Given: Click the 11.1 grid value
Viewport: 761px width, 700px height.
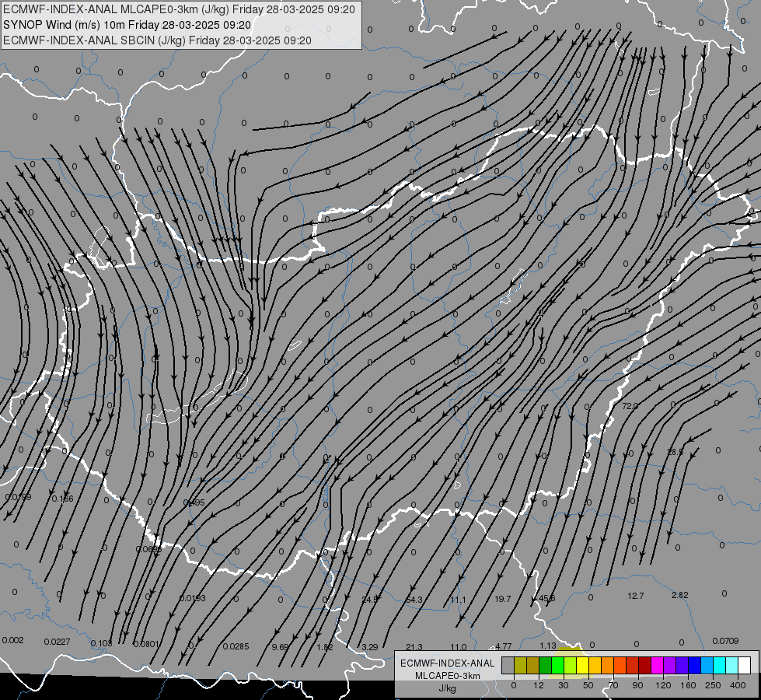Looking at the screenshot, I should (x=458, y=600).
